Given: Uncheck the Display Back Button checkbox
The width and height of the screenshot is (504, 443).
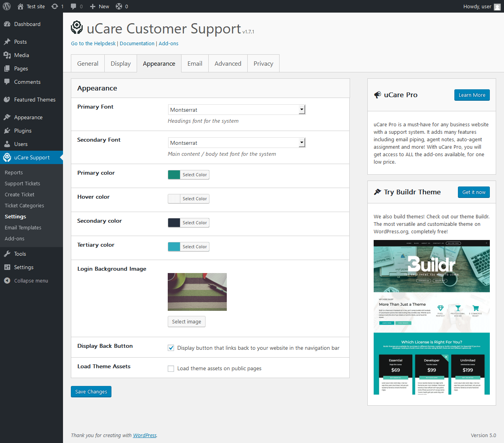Looking at the screenshot, I should point(171,348).
